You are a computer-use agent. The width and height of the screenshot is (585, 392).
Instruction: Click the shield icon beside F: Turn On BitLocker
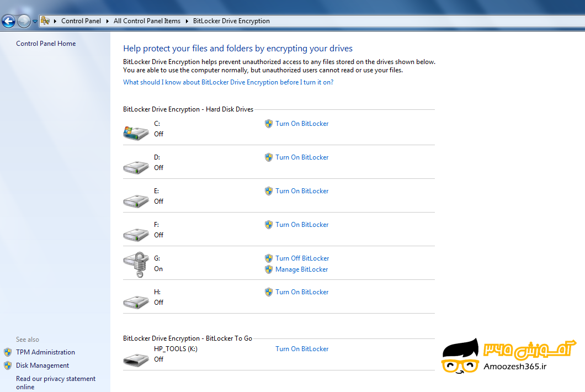click(269, 224)
